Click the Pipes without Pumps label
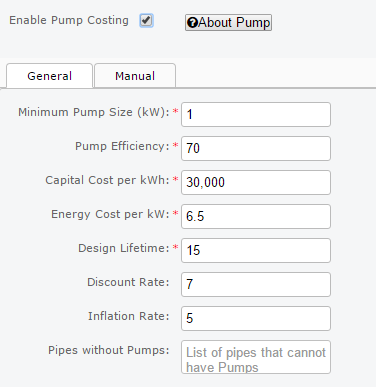The image size is (376, 387). 109,350
